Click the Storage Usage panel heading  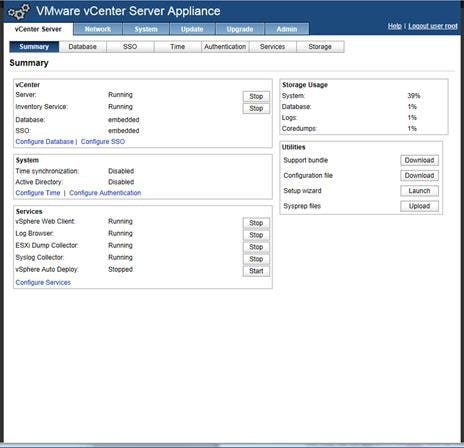click(x=305, y=85)
